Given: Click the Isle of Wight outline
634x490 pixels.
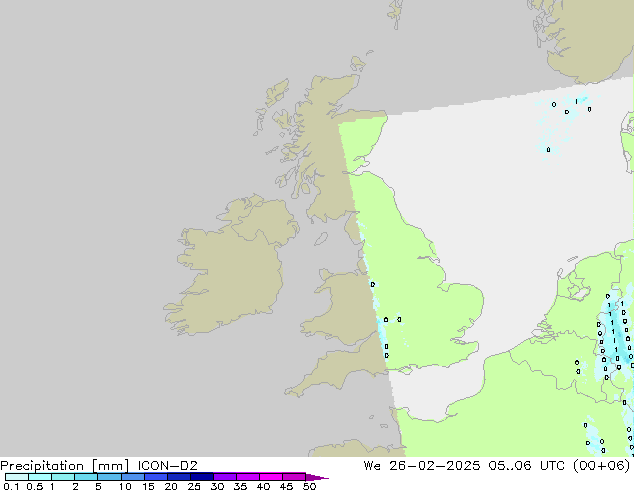Looking at the screenshot, I should click(405, 370).
